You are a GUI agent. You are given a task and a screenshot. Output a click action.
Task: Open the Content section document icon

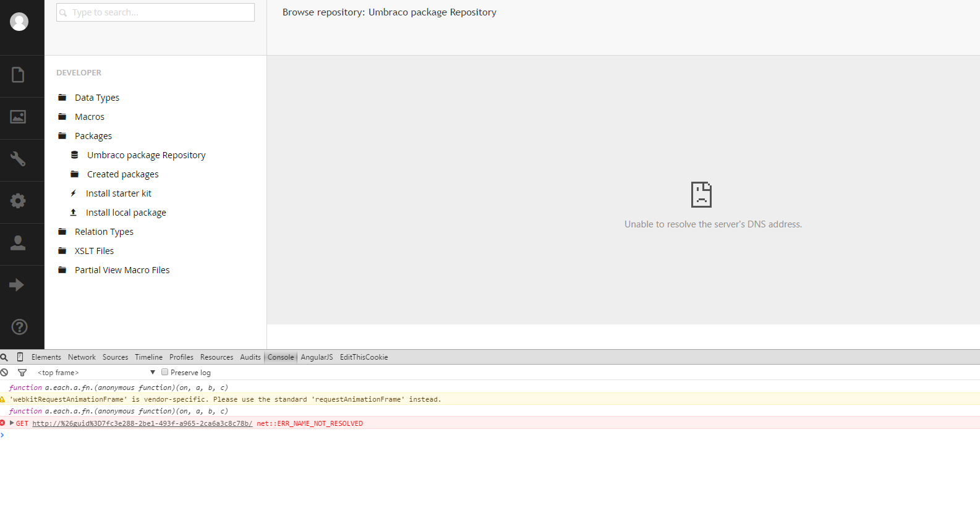coord(19,75)
